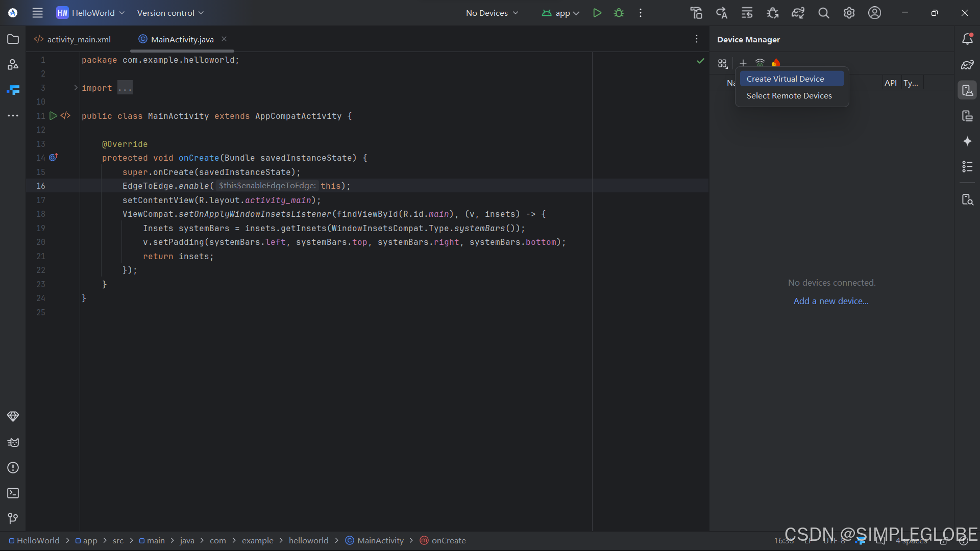Click the Gemini sparkle icon

[967, 141]
